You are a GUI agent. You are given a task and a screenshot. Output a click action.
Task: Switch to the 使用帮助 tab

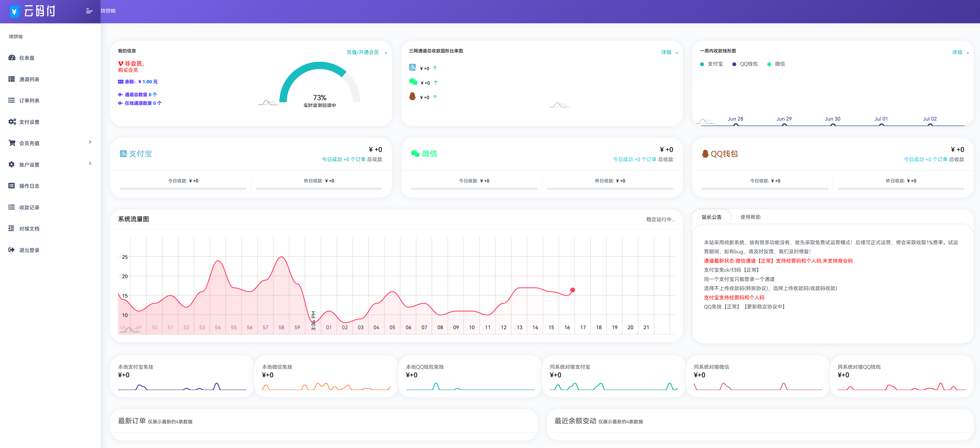[750, 217]
